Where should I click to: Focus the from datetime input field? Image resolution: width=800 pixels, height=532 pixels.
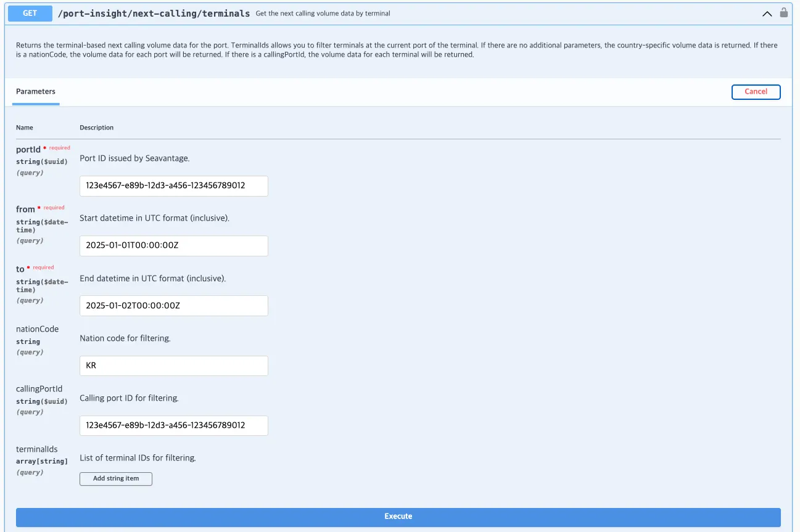[x=174, y=246]
